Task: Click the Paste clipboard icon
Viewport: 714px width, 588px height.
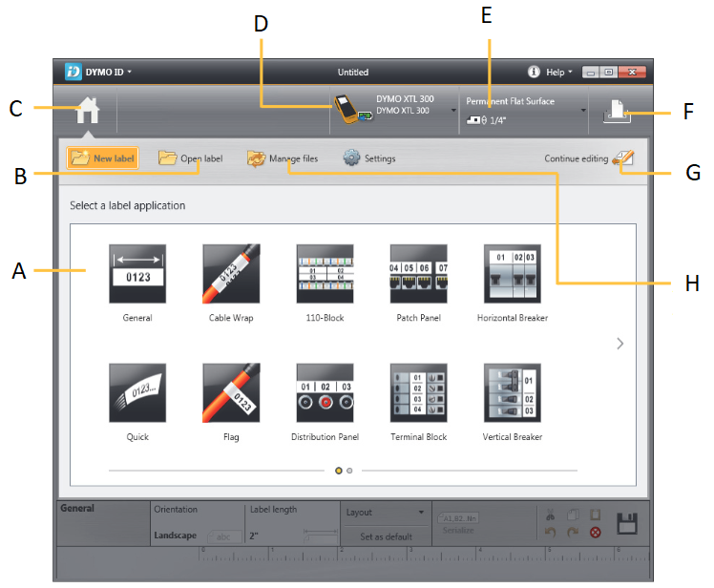Action: point(595,514)
